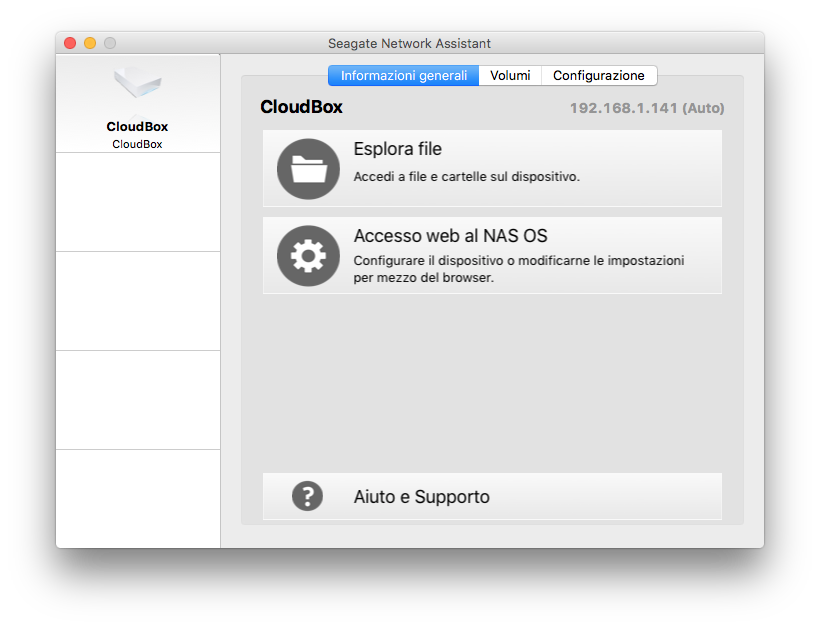
Task: Click bold CloudBox name in sidebar
Action: 138,127
